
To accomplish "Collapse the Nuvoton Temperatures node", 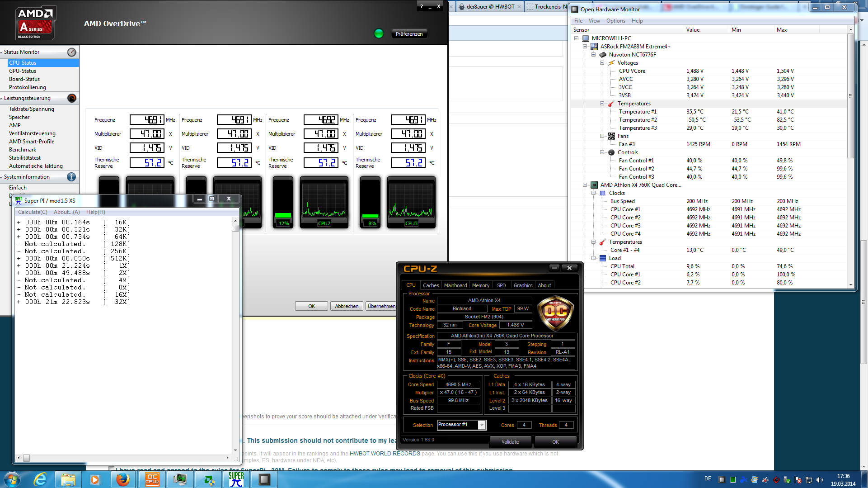I will tap(602, 104).
